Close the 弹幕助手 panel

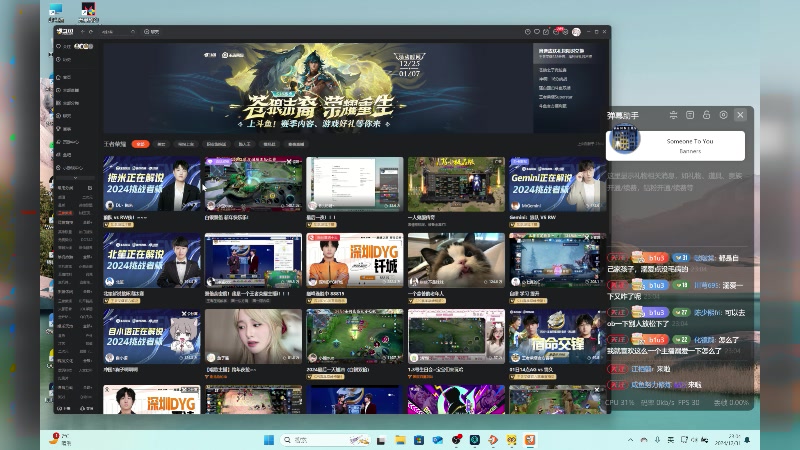740,115
